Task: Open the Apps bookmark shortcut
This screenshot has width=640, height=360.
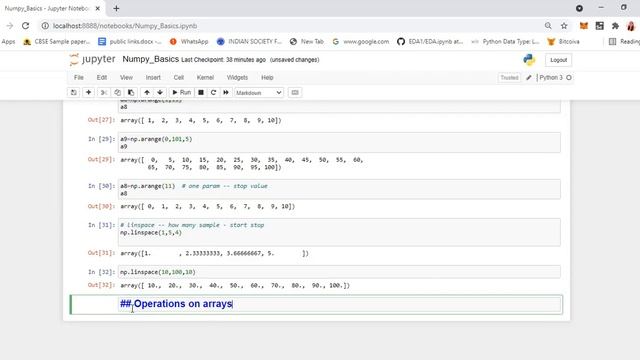Action: (x=8, y=42)
